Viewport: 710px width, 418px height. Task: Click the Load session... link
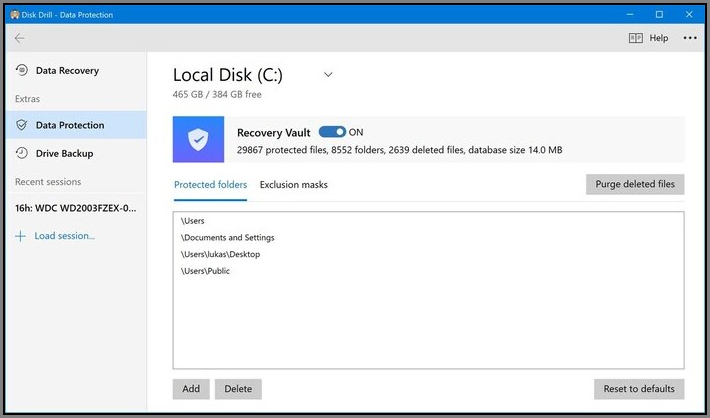tap(65, 236)
